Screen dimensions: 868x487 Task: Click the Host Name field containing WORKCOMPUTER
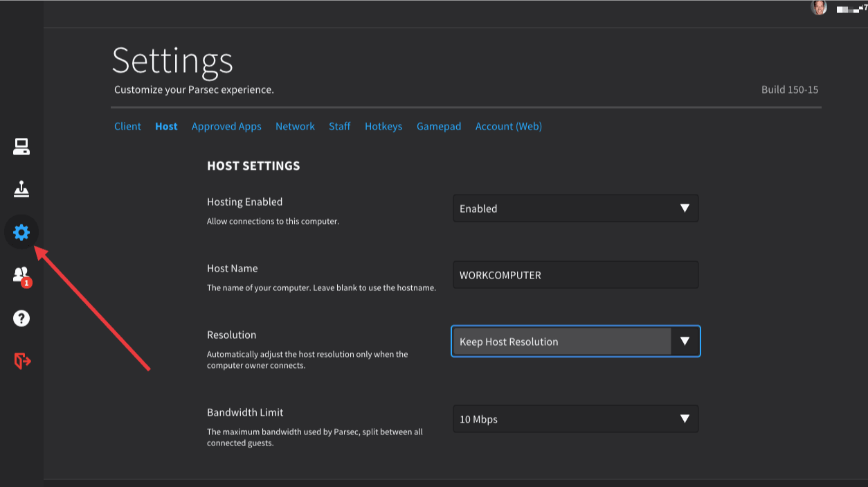click(575, 275)
